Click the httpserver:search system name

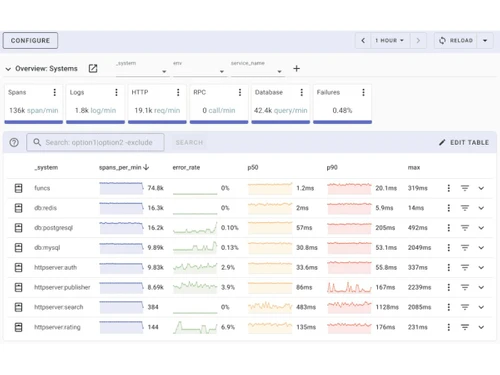(x=59, y=307)
